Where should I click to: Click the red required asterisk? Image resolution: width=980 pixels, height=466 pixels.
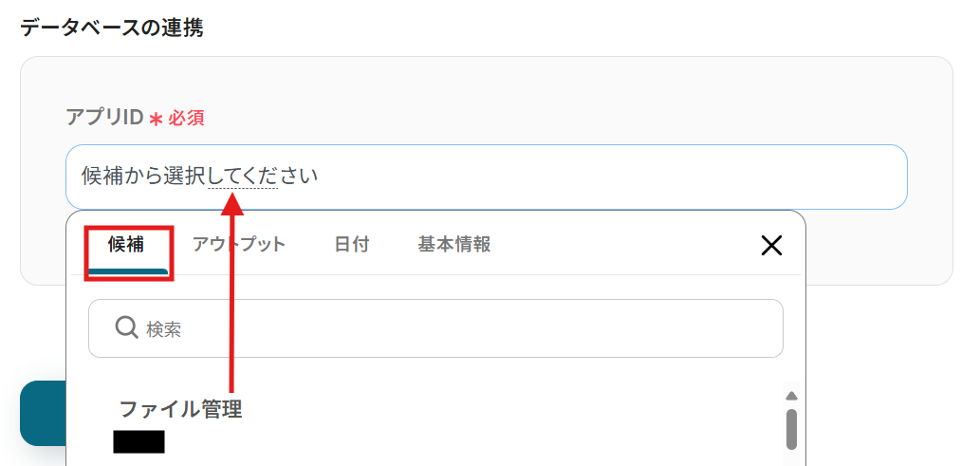click(x=156, y=119)
